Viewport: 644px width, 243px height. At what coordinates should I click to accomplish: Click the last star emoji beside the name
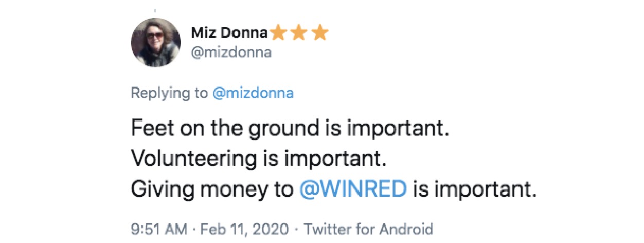point(320,33)
